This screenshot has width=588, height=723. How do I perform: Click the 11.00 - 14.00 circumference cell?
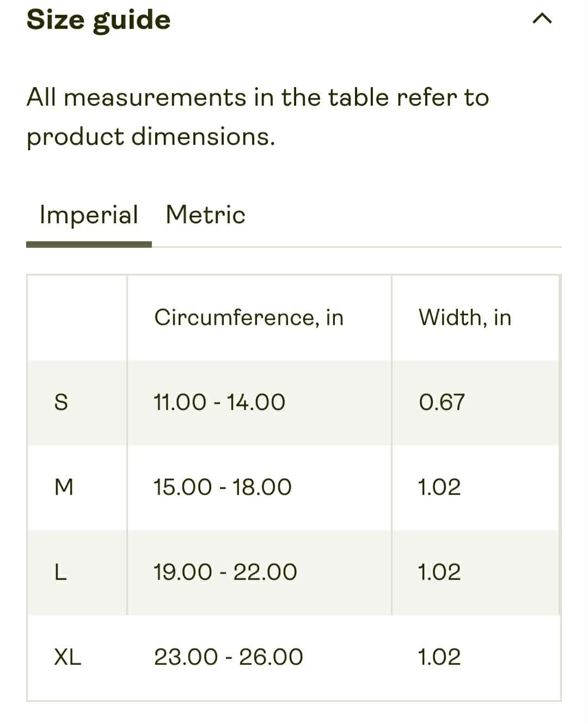click(x=219, y=402)
